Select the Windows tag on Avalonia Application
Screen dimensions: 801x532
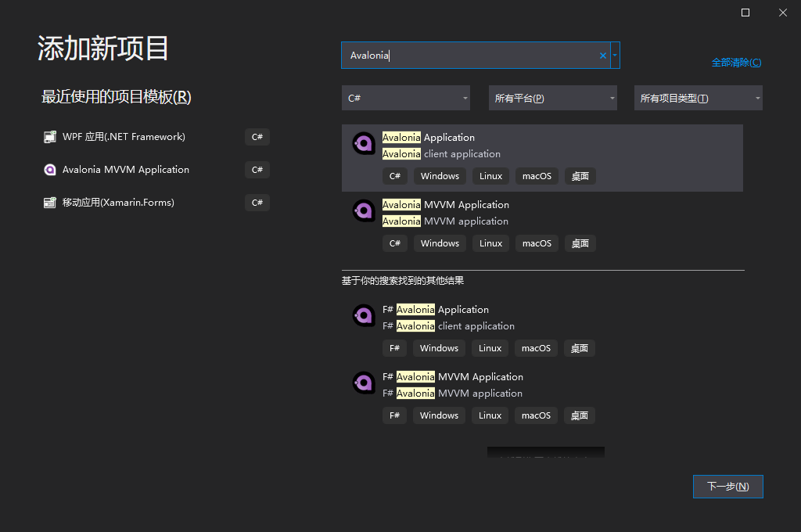tap(439, 175)
